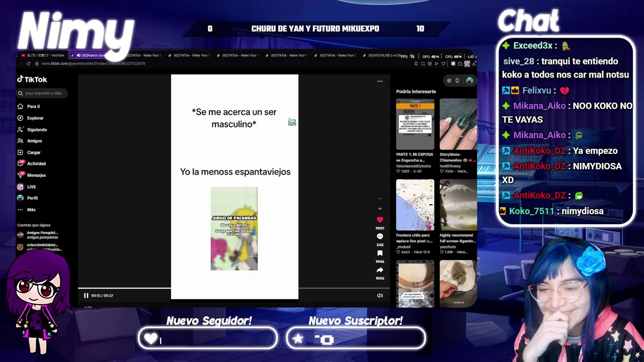Open the hamster video thumbnail

click(415, 284)
